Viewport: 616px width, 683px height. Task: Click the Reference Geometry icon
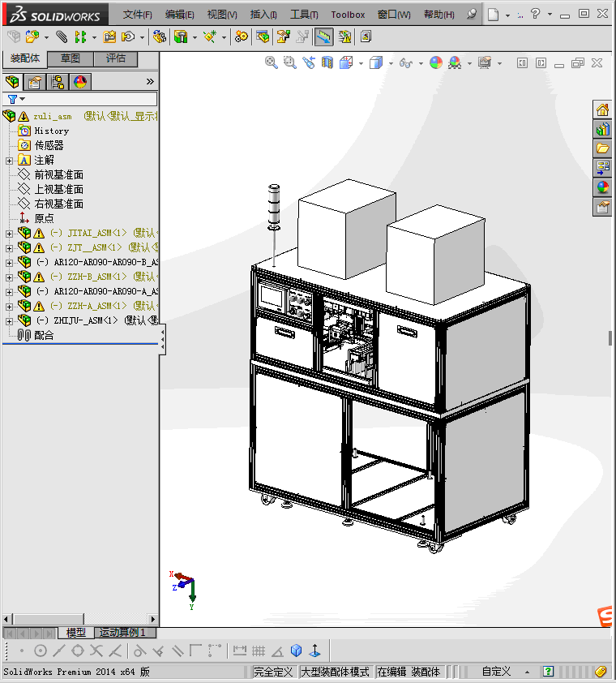[x=210, y=37]
